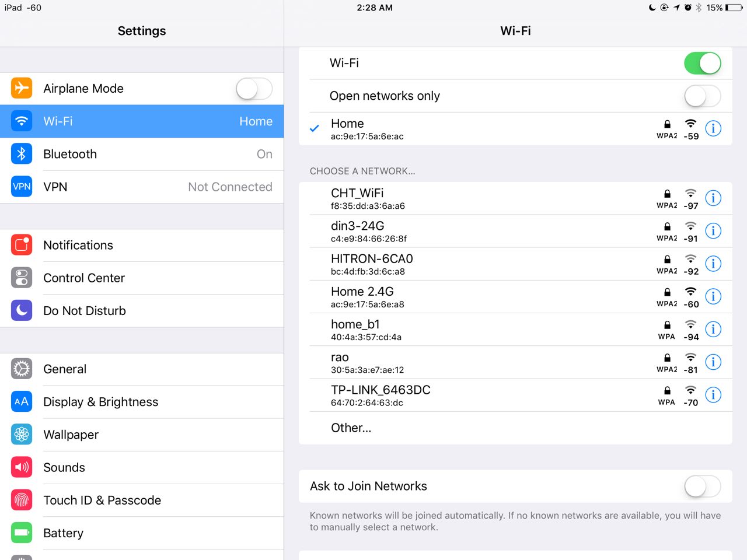
Task: Tap the checkmark beside Home network
Action: point(315,128)
